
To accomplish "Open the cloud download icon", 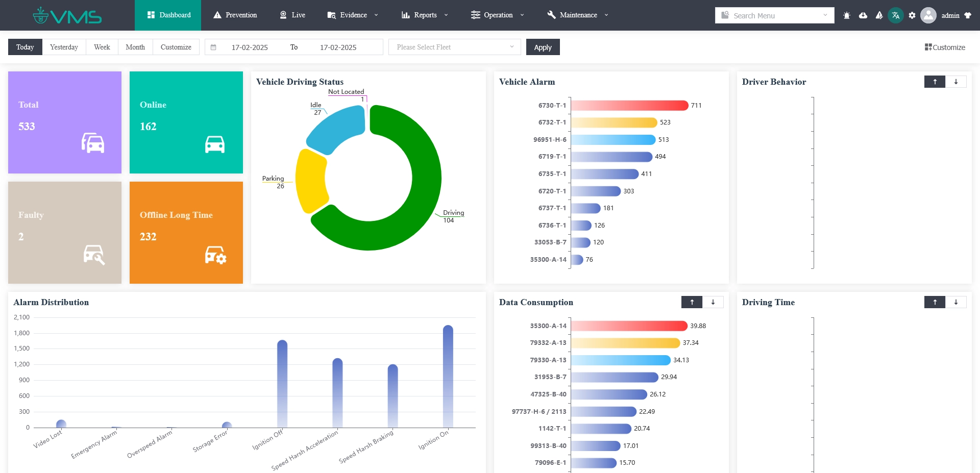I will pyautogui.click(x=863, y=15).
